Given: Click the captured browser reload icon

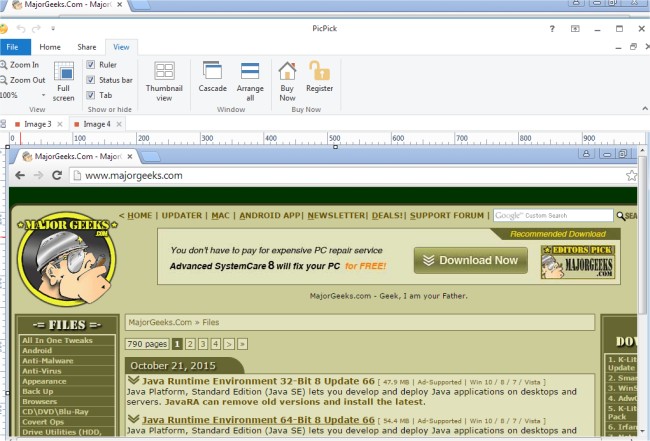Looking at the screenshot, I should coord(57,175).
